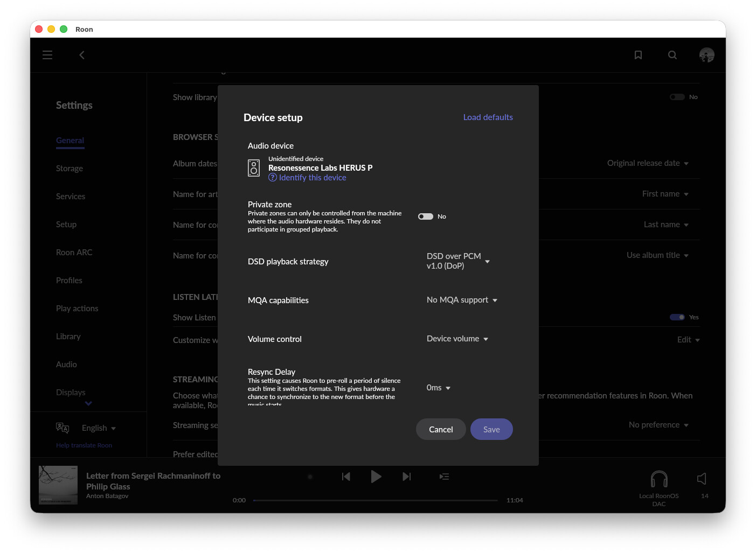
Task: Open No preference streaming dropdown
Action: coord(658,425)
